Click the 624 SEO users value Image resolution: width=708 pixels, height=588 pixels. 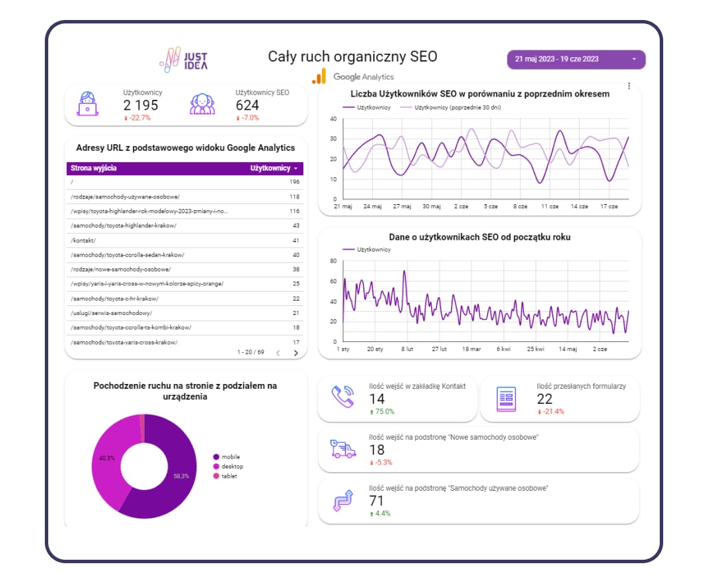click(x=247, y=105)
